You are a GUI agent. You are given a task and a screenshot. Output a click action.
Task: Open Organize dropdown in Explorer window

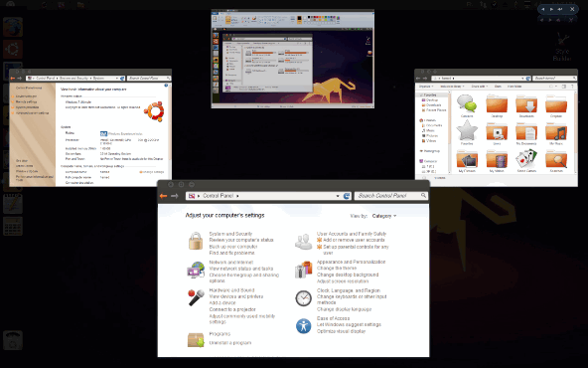coord(426,87)
